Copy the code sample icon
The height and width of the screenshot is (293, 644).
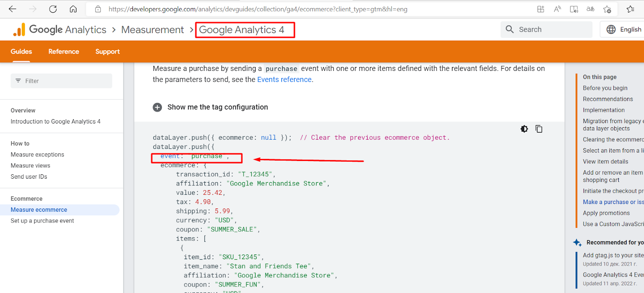[x=539, y=129]
